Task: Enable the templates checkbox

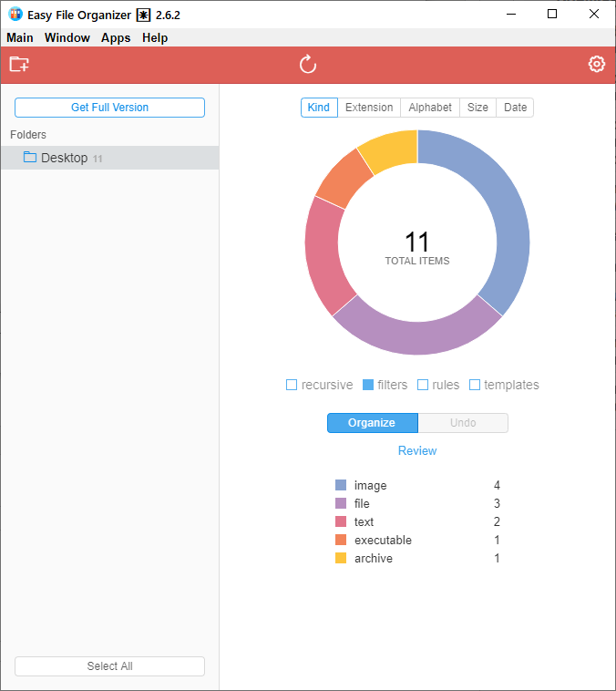Action: [x=475, y=385]
